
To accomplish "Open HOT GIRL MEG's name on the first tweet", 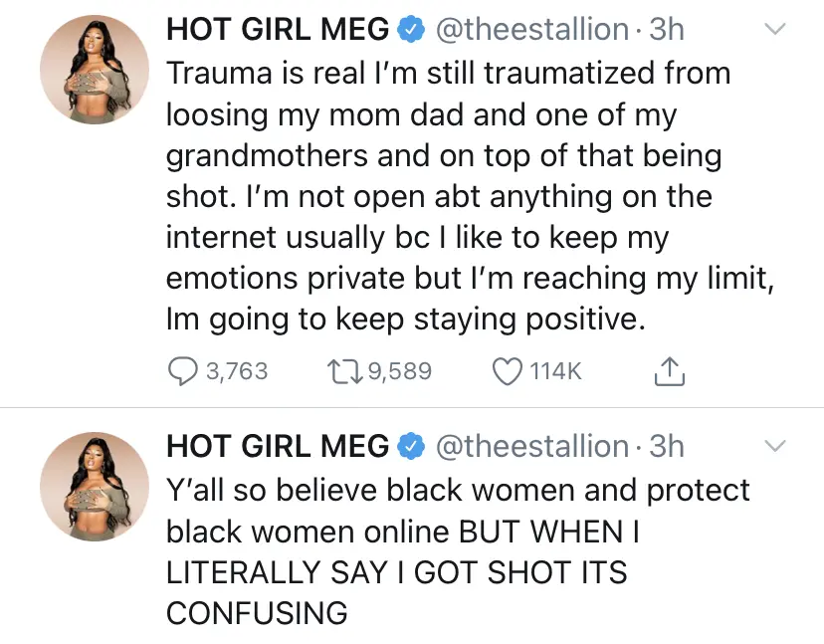I will point(277,30).
